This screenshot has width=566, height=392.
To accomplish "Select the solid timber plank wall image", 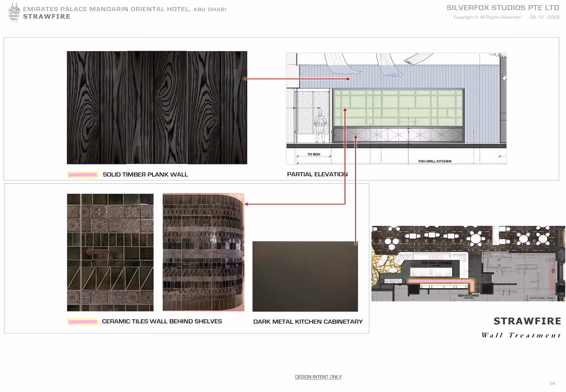I will [x=157, y=108].
